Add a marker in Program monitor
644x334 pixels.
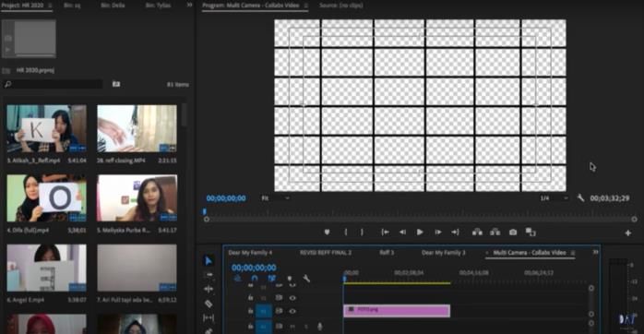327,233
